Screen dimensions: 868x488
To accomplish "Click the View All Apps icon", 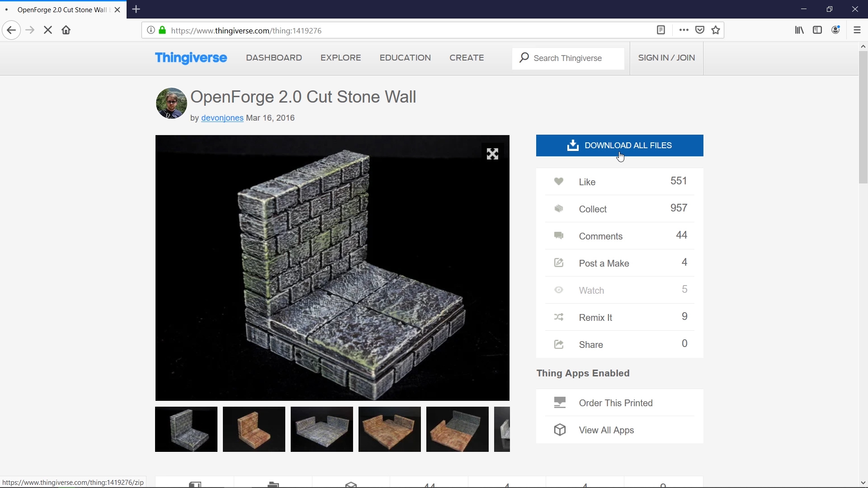I will 559,430.
